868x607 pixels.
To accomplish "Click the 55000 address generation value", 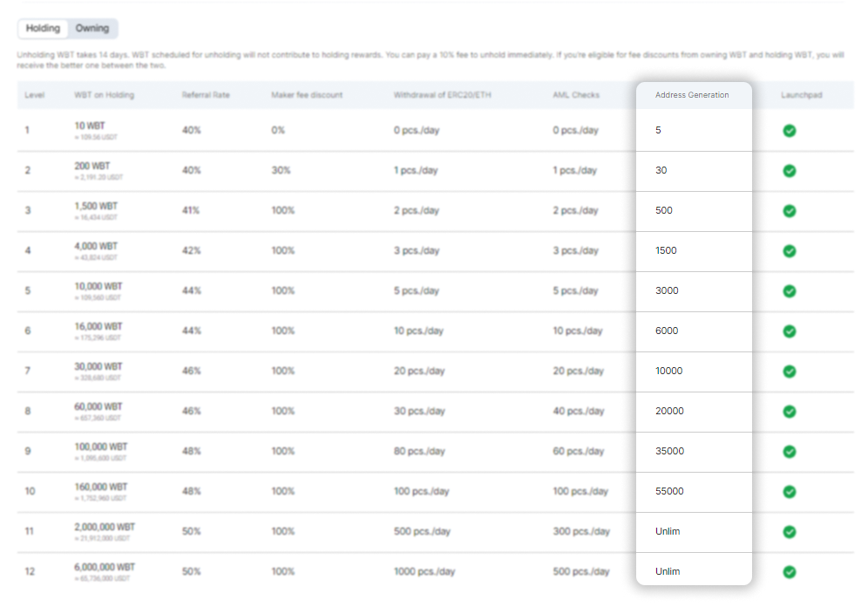I will [669, 492].
